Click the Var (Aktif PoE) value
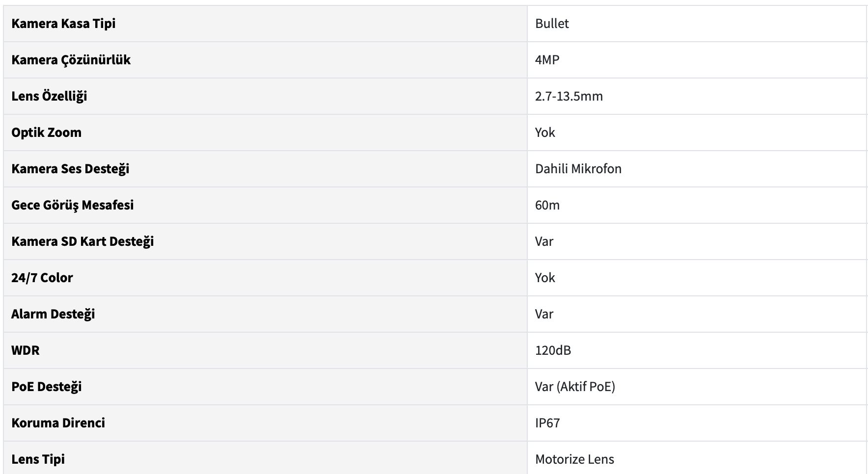Viewport: 868px width, 474px height. coord(575,387)
